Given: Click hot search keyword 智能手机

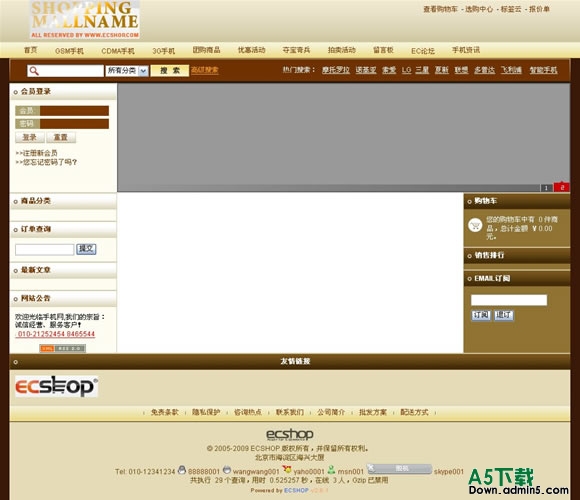Looking at the screenshot, I should point(543,70).
